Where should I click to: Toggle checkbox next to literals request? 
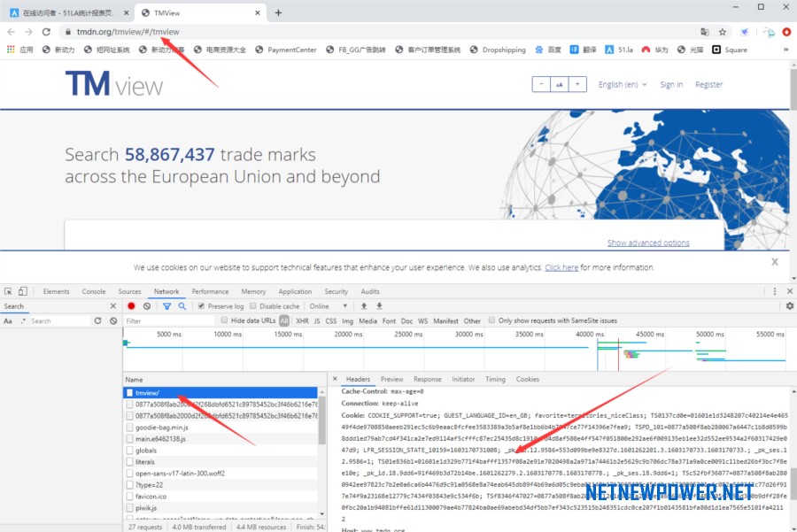pos(129,462)
